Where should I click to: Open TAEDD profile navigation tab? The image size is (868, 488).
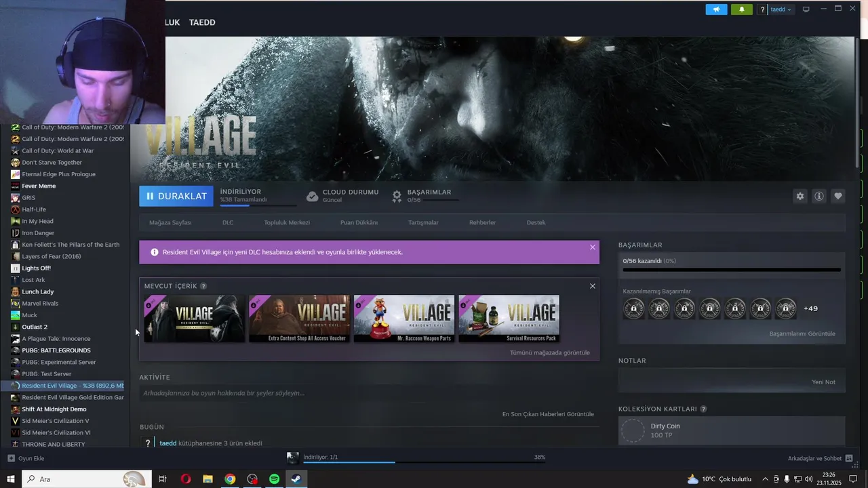tap(202, 22)
